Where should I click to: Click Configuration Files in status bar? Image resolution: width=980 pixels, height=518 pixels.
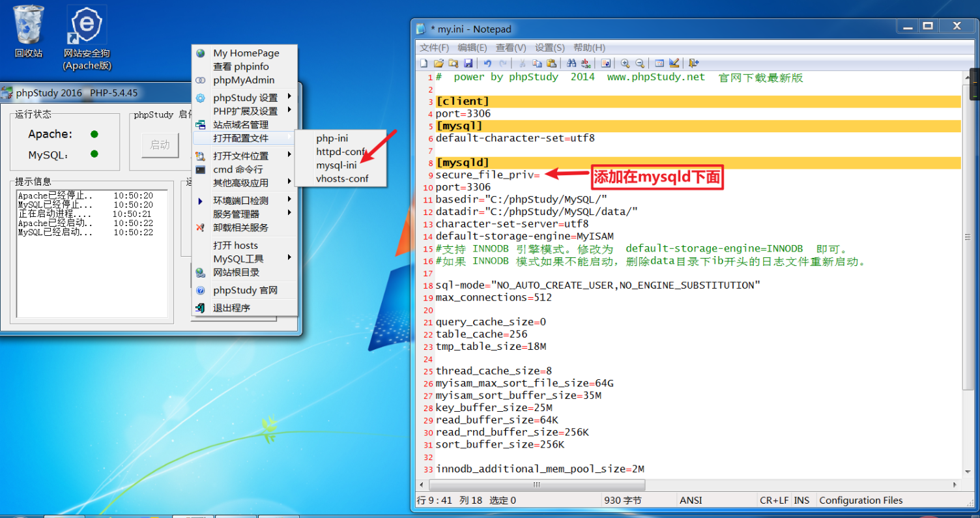pyautogui.click(x=861, y=500)
